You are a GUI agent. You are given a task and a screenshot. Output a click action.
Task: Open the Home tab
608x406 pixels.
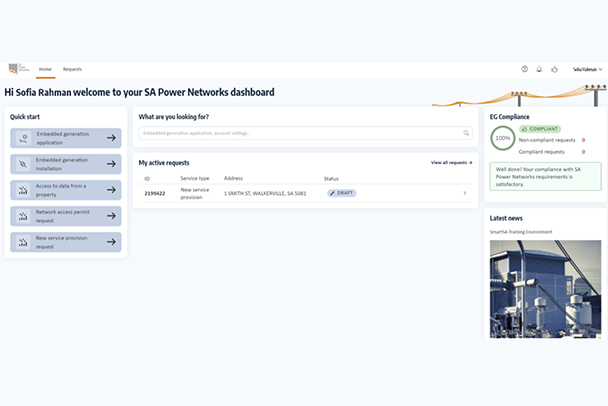[x=45, y=69]
